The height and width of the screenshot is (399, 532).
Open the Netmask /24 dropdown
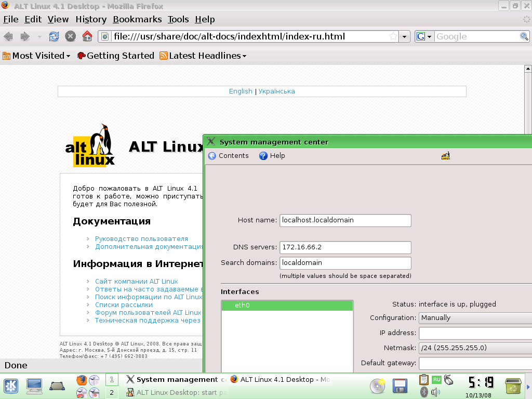click(x=475, y=348)
